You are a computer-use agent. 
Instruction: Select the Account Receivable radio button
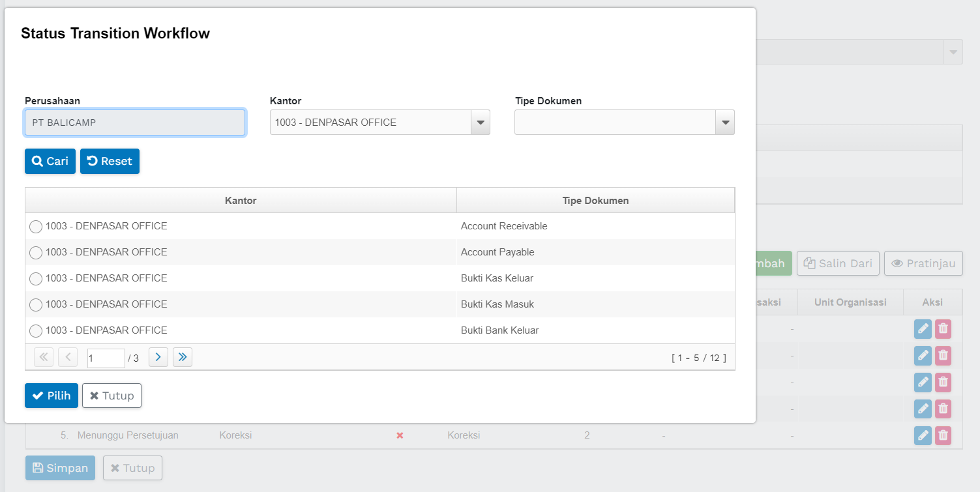point(36,227)
